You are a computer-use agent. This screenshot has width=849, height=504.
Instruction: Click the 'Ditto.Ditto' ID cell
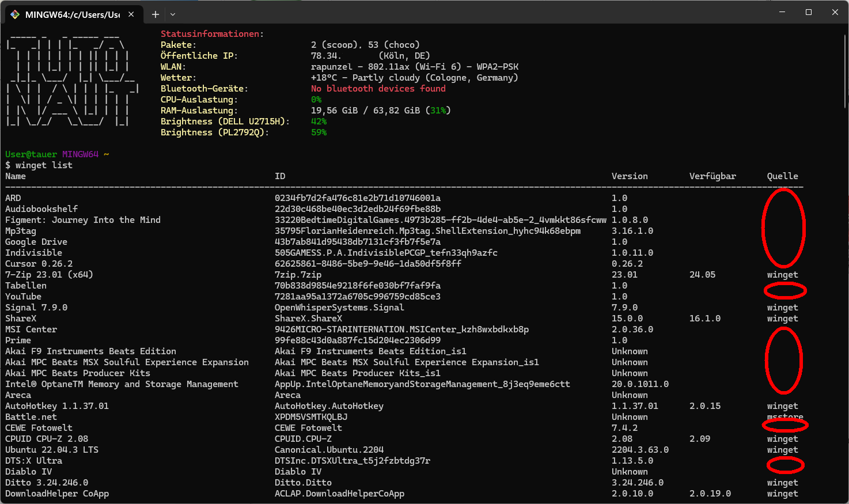coord(303,483)
